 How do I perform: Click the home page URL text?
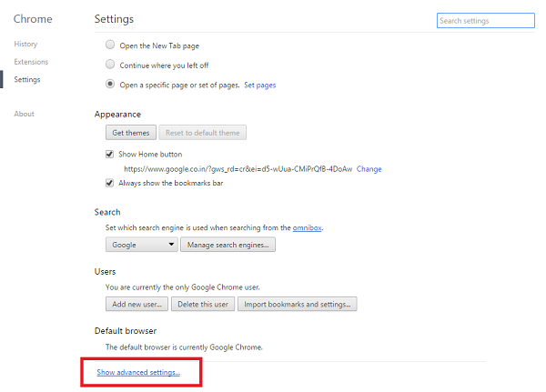(x=238, y=169)
